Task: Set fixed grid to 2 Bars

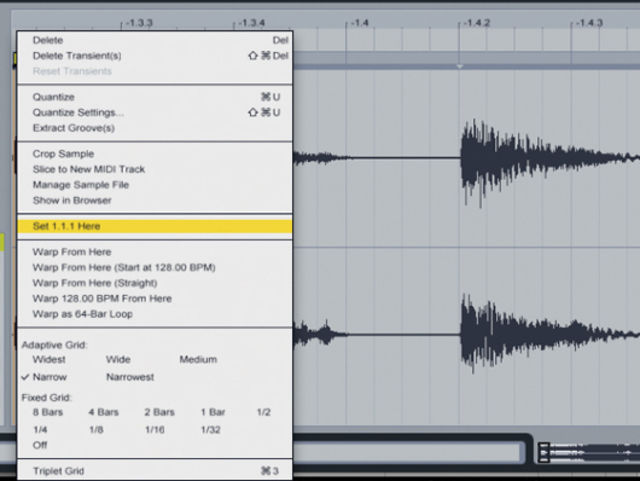Action: pos(159,412)
